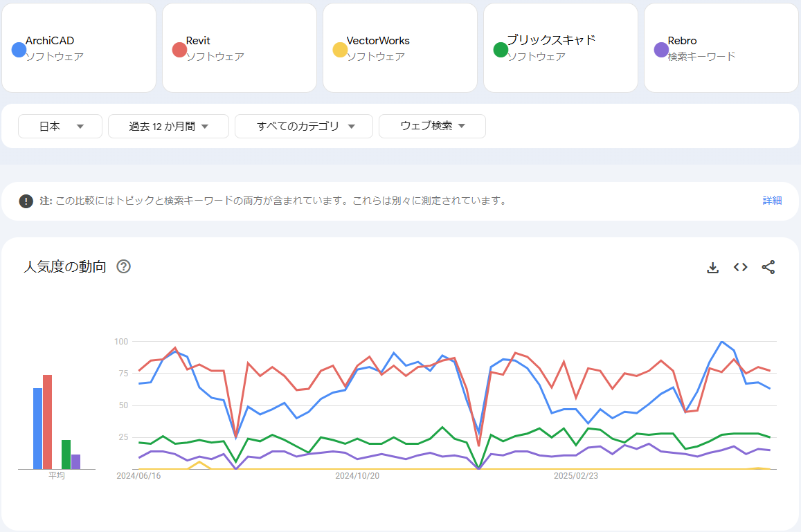Open the ウェブ検索 search type dropdown
The image size is (801, 532).
(x=432, y=126)
